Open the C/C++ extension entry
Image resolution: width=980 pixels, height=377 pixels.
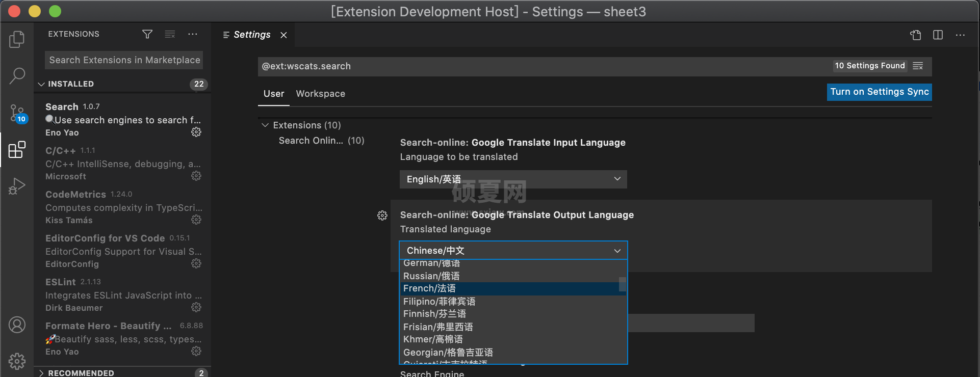(122, 163)
